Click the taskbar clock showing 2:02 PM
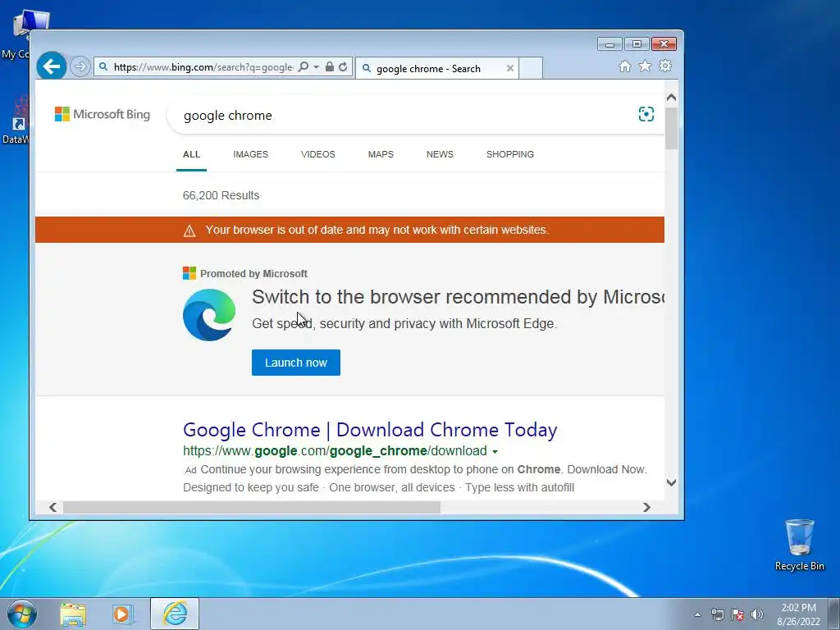The height and width of the screenshot is (630, 840). (x=798, y=614)
